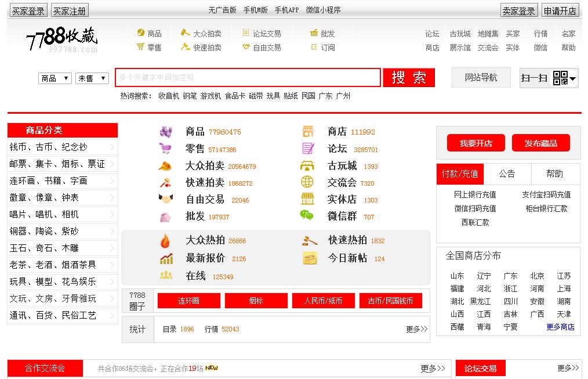Click the handshake icon beside 自由交易

click(x=166, y=199)
